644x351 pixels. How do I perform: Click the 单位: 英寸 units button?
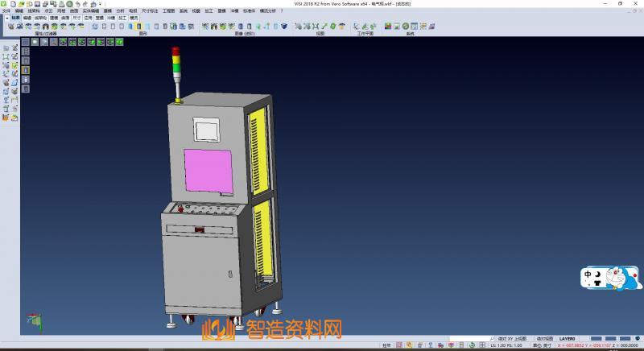pos(543,345)
